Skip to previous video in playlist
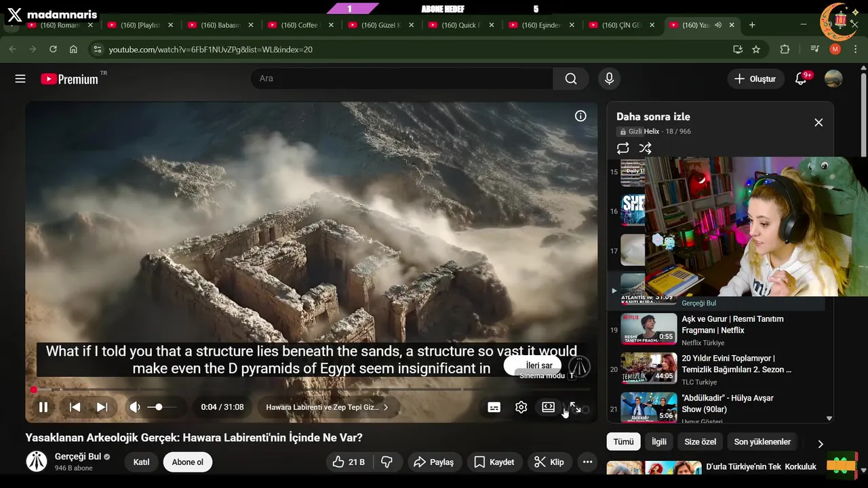 point(75,407)
